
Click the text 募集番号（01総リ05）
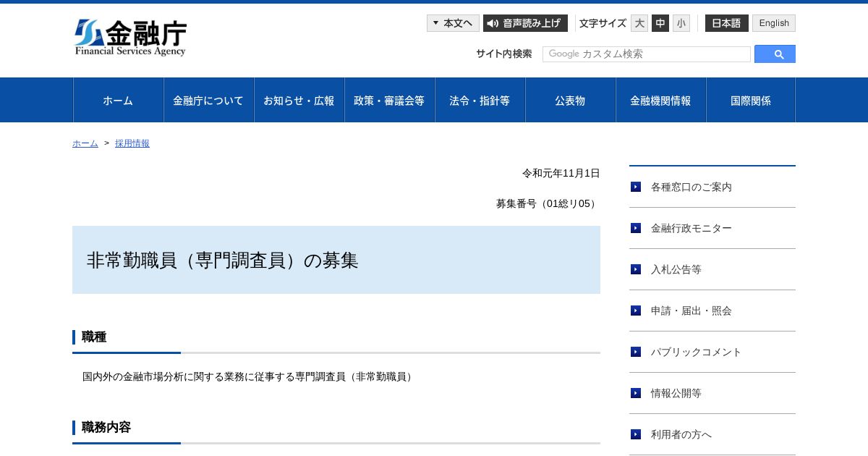click(548, 203)
